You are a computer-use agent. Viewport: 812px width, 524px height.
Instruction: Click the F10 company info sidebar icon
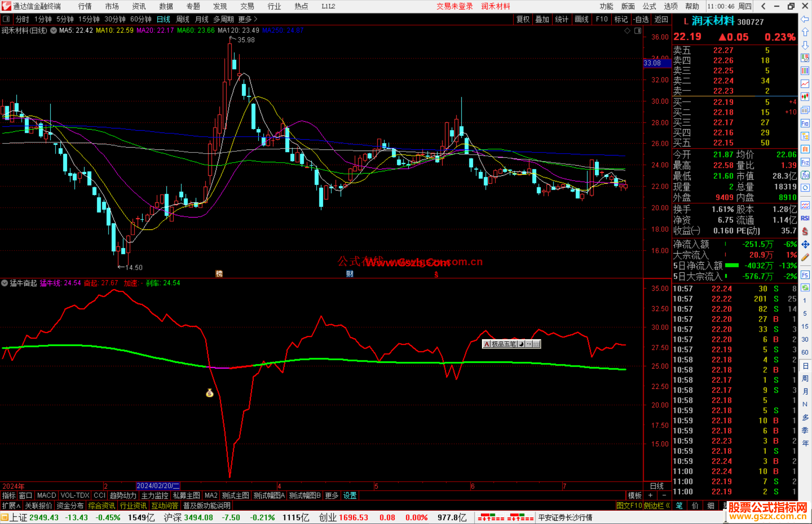click(805, 124)
